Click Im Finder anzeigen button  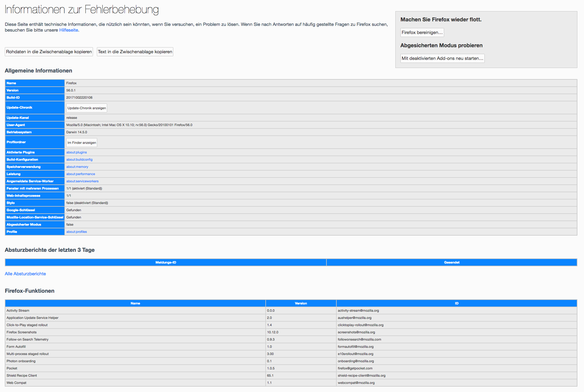[x=82, y=143]
